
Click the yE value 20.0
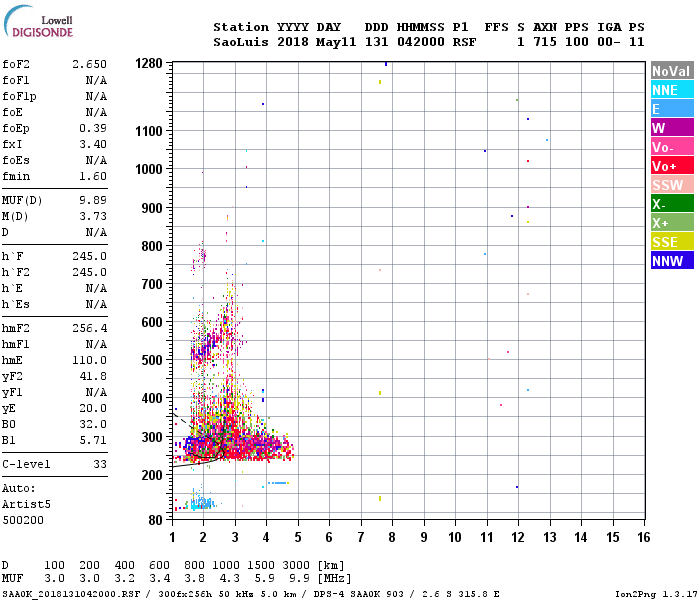click(x=93, y=408)
